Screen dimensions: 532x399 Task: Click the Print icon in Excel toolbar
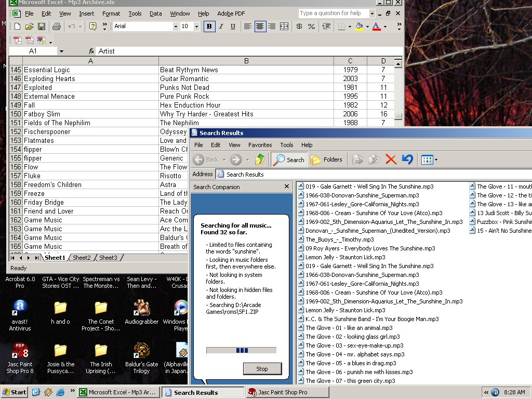click(56, 26)
